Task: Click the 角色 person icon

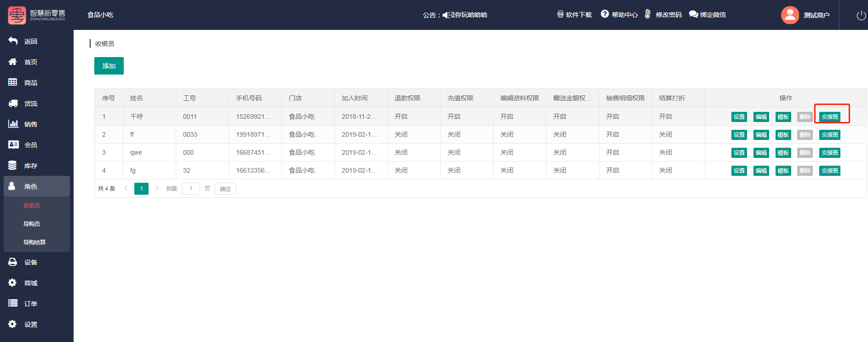Action: [x=12, y=186]
